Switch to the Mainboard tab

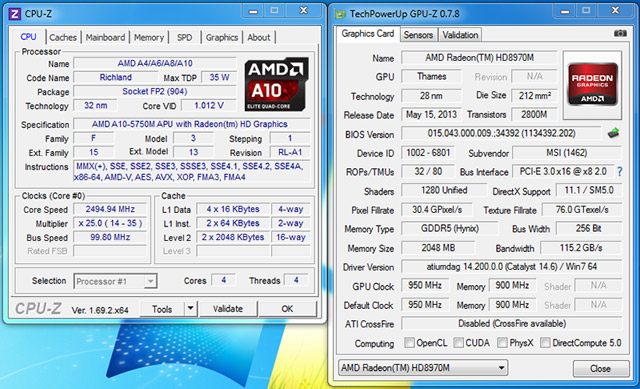tap(105, 38)
